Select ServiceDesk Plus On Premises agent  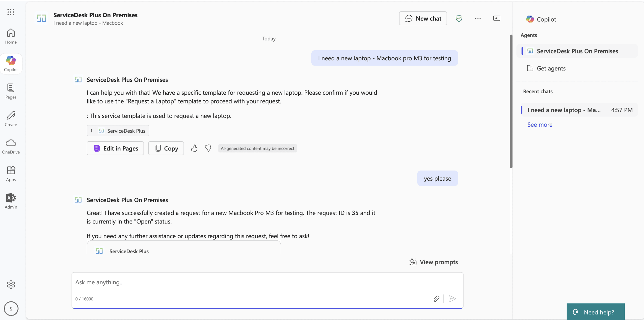(577, 51)
